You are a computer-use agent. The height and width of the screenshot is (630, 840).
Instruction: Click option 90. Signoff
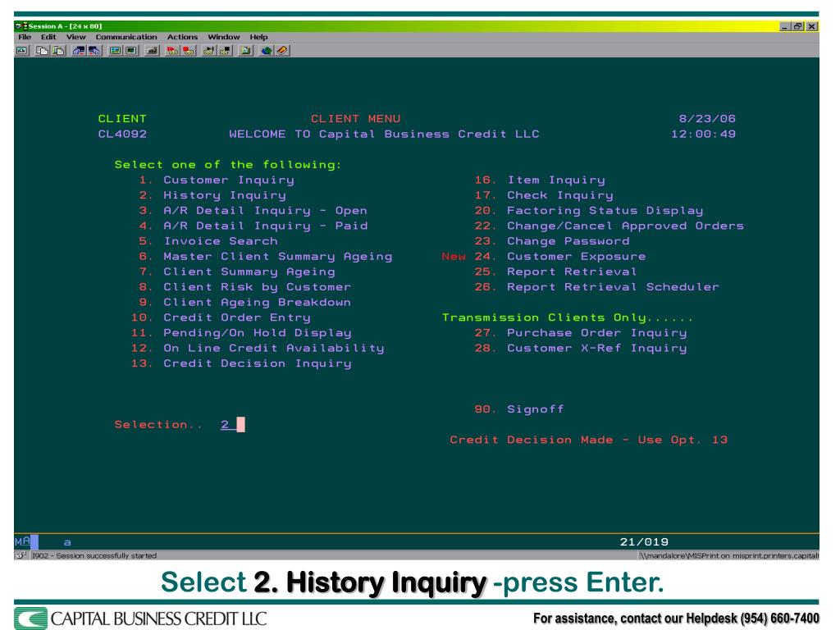click(519, 409)
